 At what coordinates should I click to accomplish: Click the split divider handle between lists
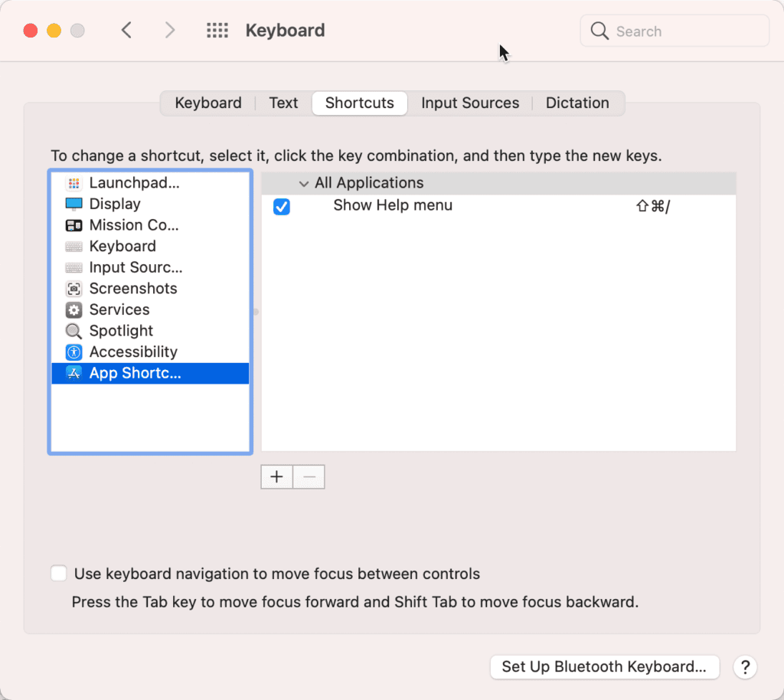[256, 312]
